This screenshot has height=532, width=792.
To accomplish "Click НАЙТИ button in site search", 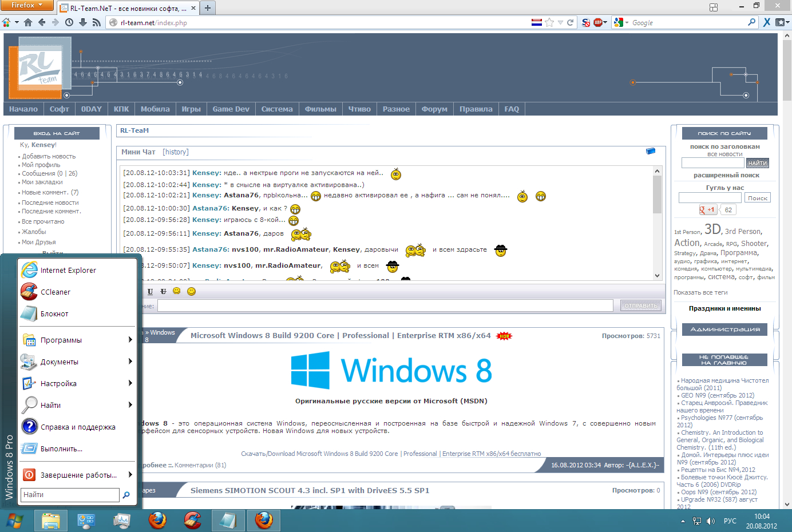I will click(757, 163).
